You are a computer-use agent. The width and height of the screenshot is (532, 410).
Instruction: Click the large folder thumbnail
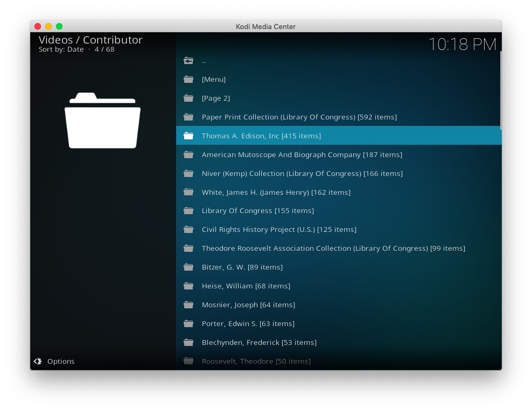tap(102, 121)
